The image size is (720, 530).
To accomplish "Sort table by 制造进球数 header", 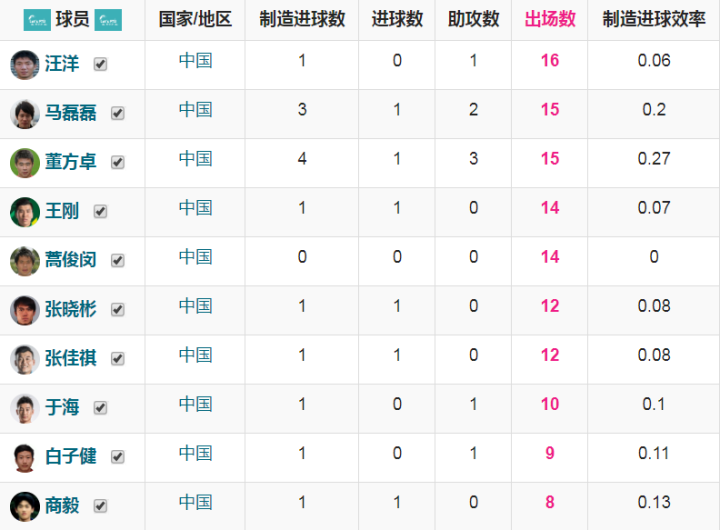I will coord(302,19).
